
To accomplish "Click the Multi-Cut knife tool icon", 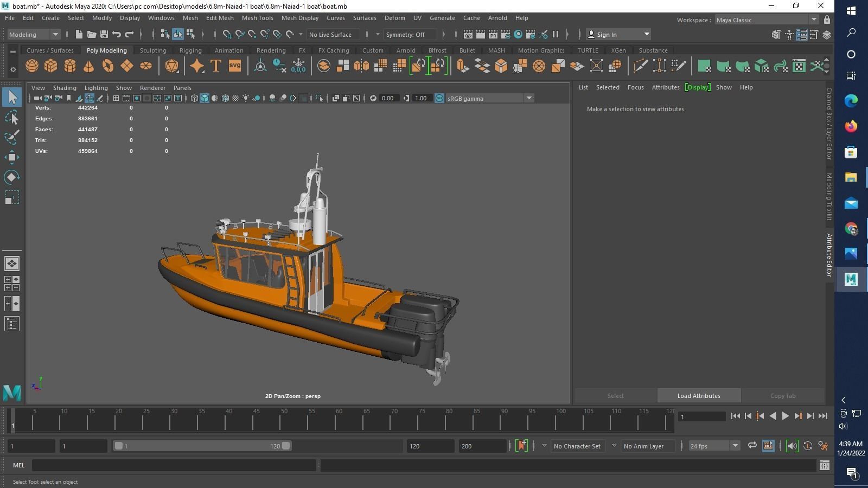I will click(x=640, y=66).
